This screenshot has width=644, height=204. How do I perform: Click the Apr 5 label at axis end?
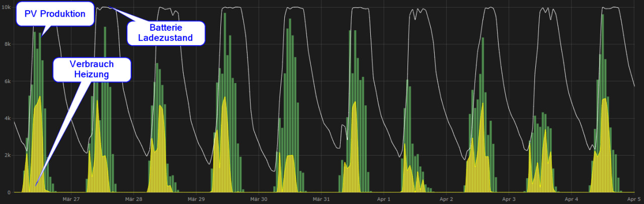point(633,199)
